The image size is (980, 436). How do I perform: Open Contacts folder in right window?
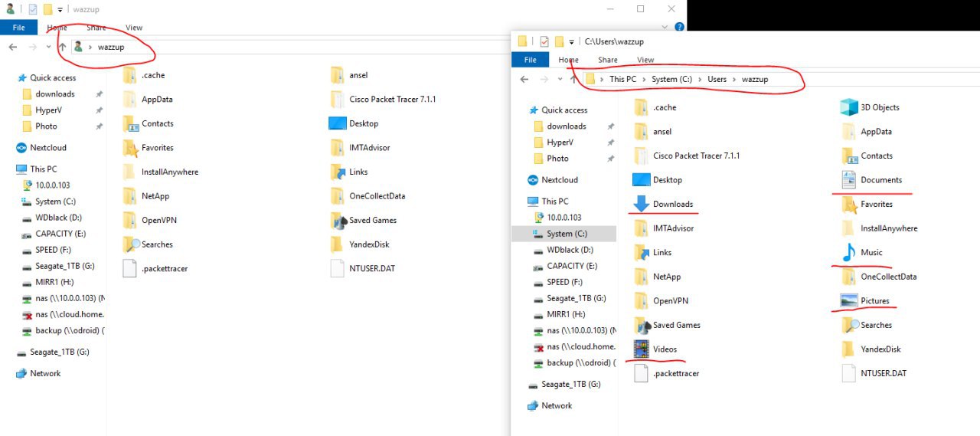point(867,156)
